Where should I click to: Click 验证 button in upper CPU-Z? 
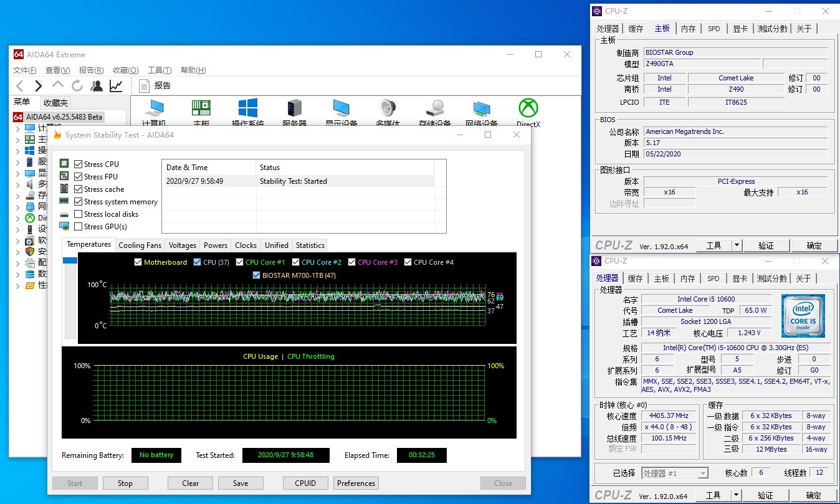click(766, 245)
